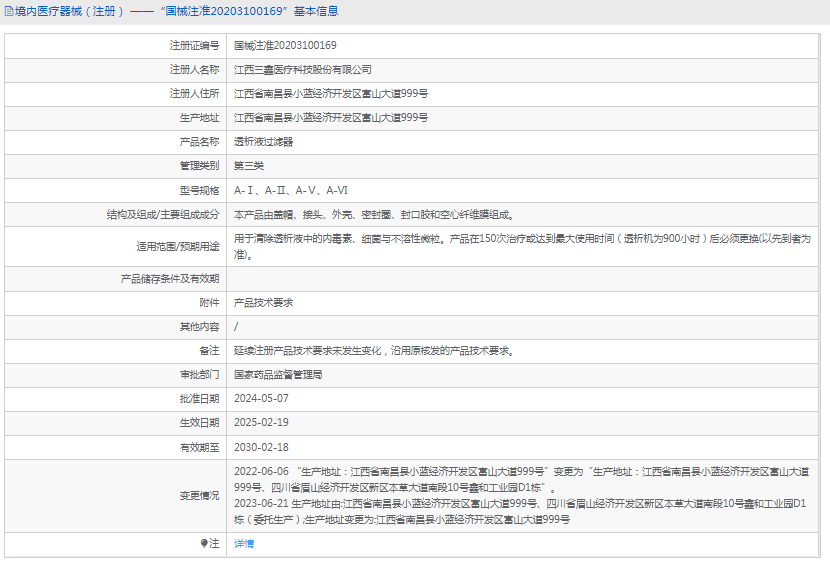Viewport: 830px width, 566px height.
Task: Click the 注册人住所 row label
Action: click(x=194, y=94)
